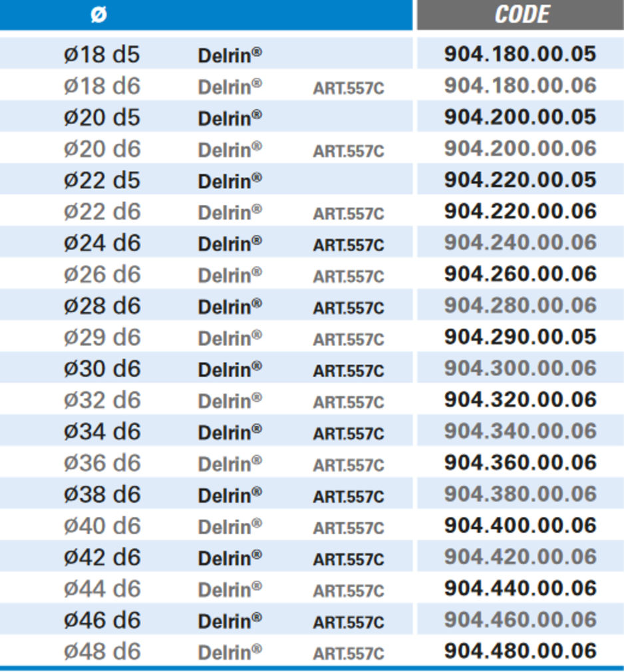Open product code 904.290.00.05
This screenshot has height=672, width=624.
click(x=520, y=337)
